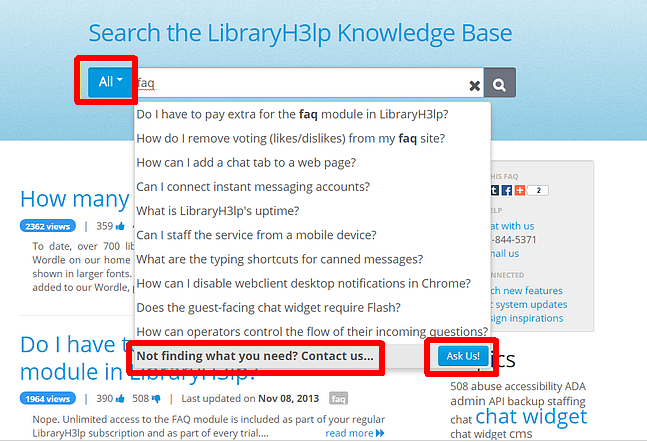
Task: Open the 'system updates' sidebar link
Action: [x=529, y=305]
